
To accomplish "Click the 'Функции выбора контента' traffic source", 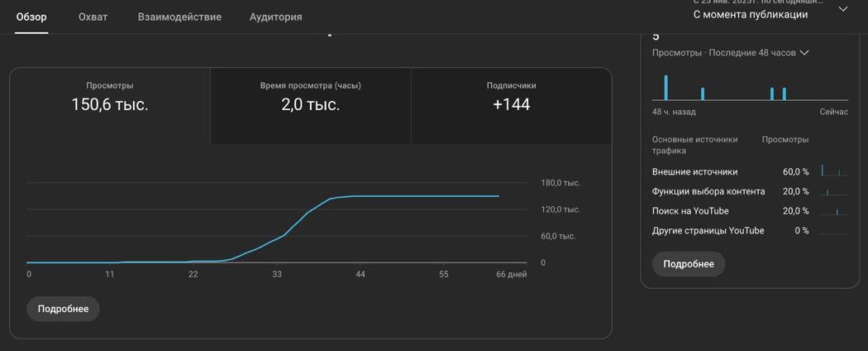I will [x=708, y=191].
